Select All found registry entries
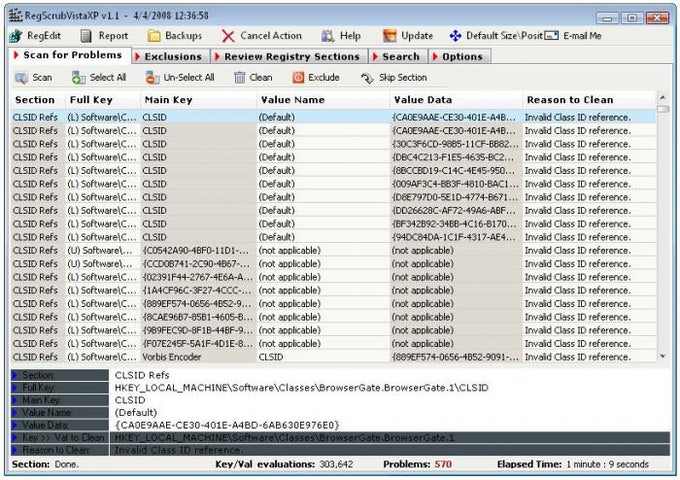Viewport: 680px width, 480px height. tap(99, 78)
